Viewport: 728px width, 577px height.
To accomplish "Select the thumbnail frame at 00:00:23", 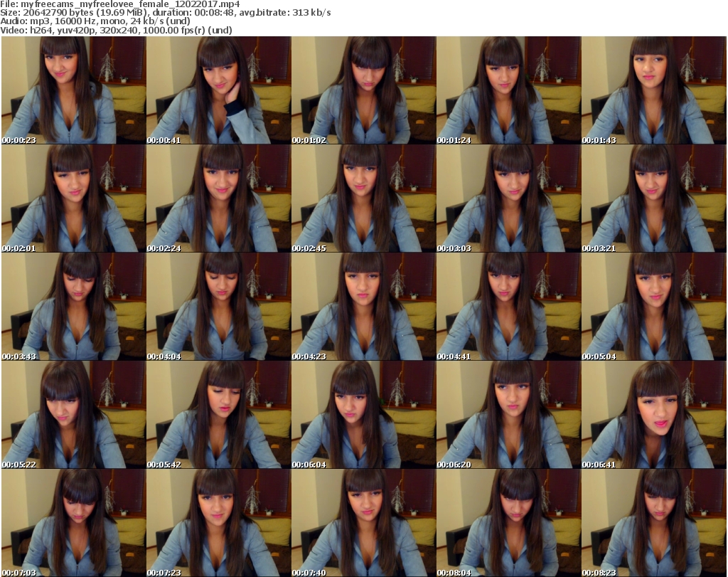I will [73, 90].
